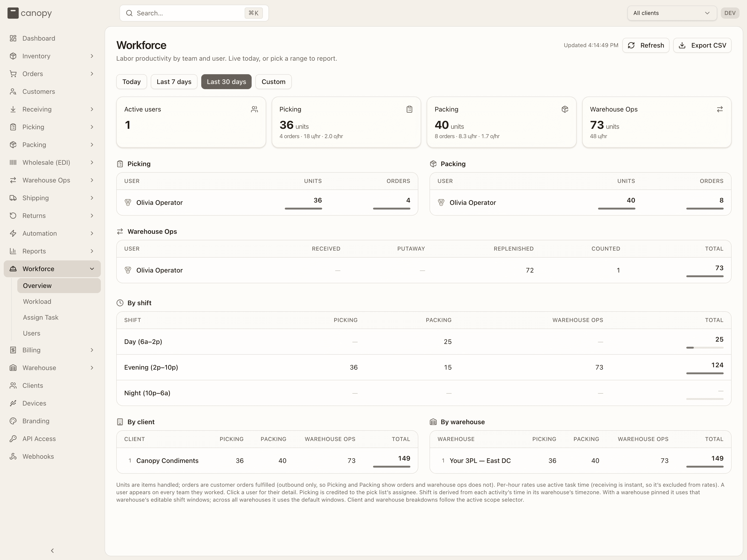747x560 pixels.
Task: Open Devices plug icon
Action: click(13, 403)
